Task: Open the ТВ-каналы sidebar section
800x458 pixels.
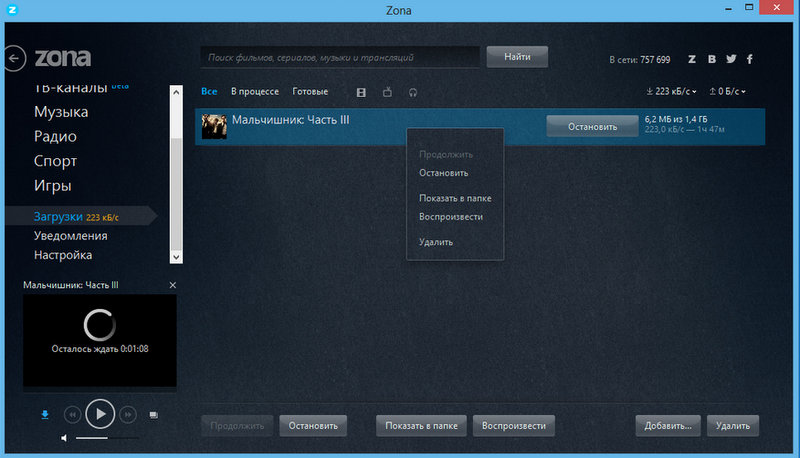Action: point(70,88)
